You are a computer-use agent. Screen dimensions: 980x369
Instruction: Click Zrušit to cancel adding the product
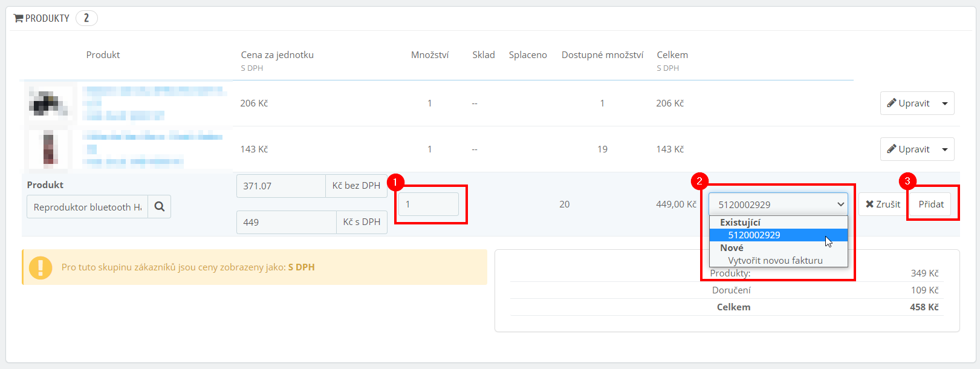[x=883, y=204]
